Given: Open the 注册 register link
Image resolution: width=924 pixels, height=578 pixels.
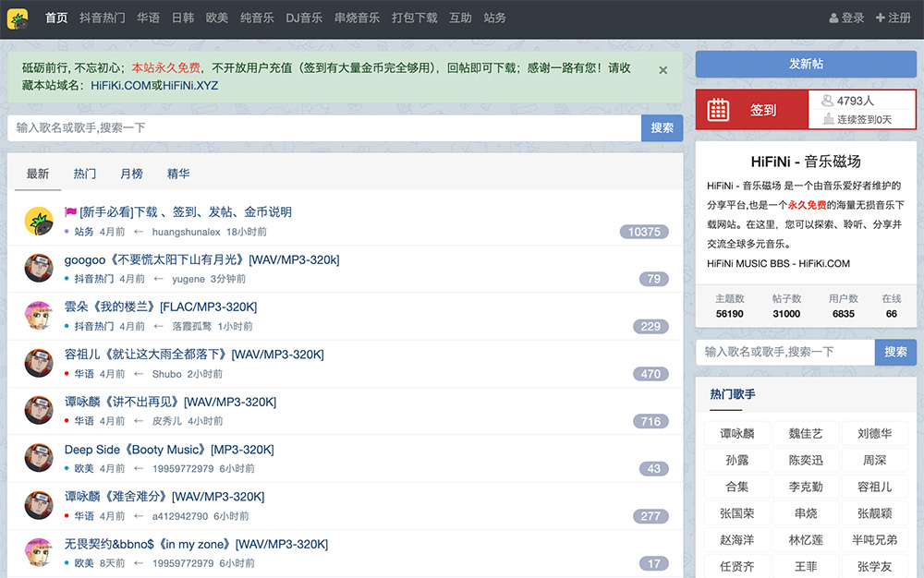Looking at the screenshot, I should tap(893, 18).
